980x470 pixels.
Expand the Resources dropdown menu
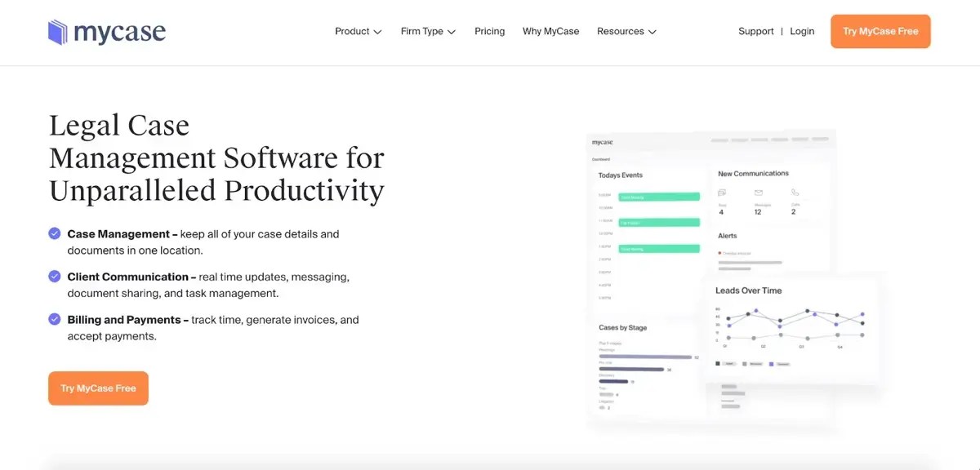pos(626,31)
